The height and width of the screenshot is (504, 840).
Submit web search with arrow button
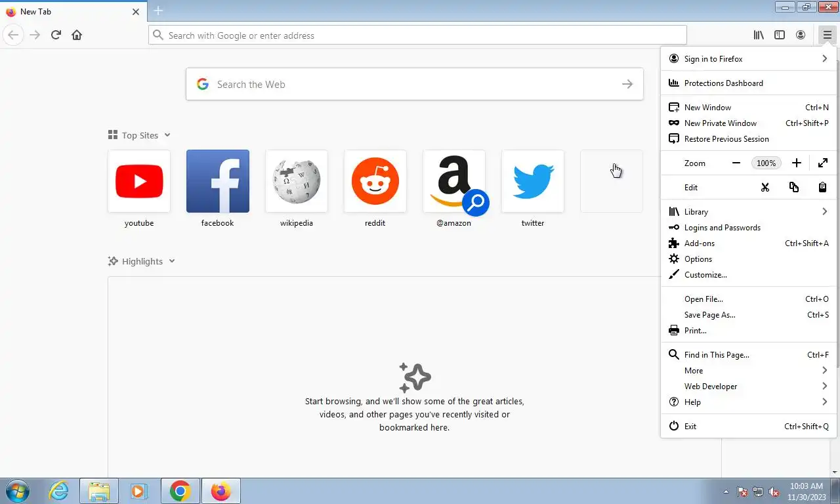coord(627,84)
